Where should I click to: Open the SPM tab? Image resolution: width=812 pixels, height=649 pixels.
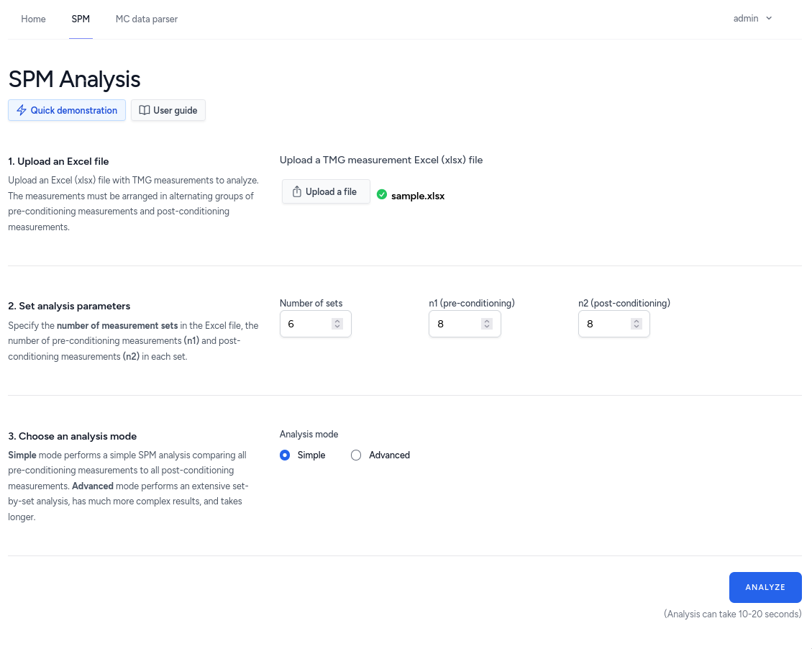point(81,19)
